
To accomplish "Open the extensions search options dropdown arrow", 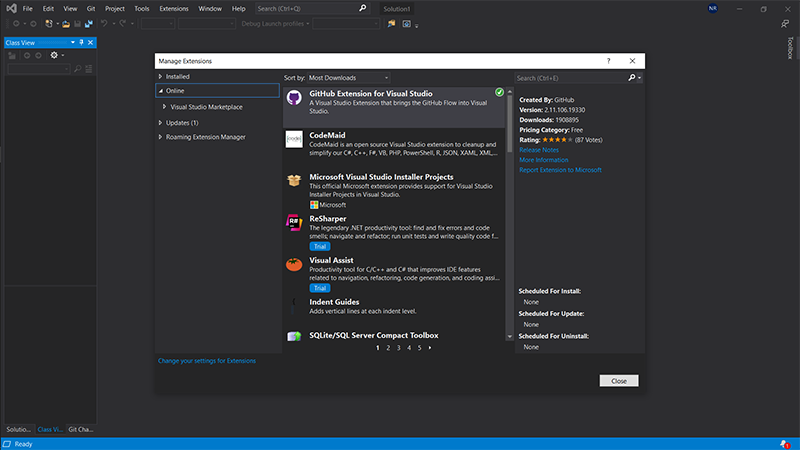I will click(639, 78).
